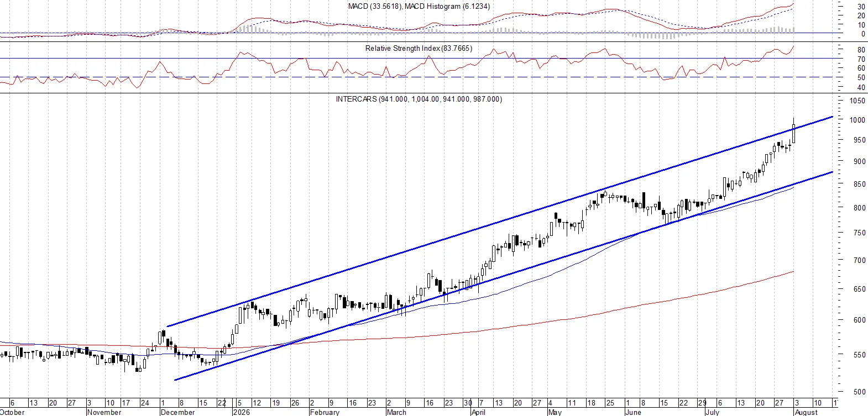Click the MACD indicator title label
This screenshot has width=868, height=416.
click(419, 7)
